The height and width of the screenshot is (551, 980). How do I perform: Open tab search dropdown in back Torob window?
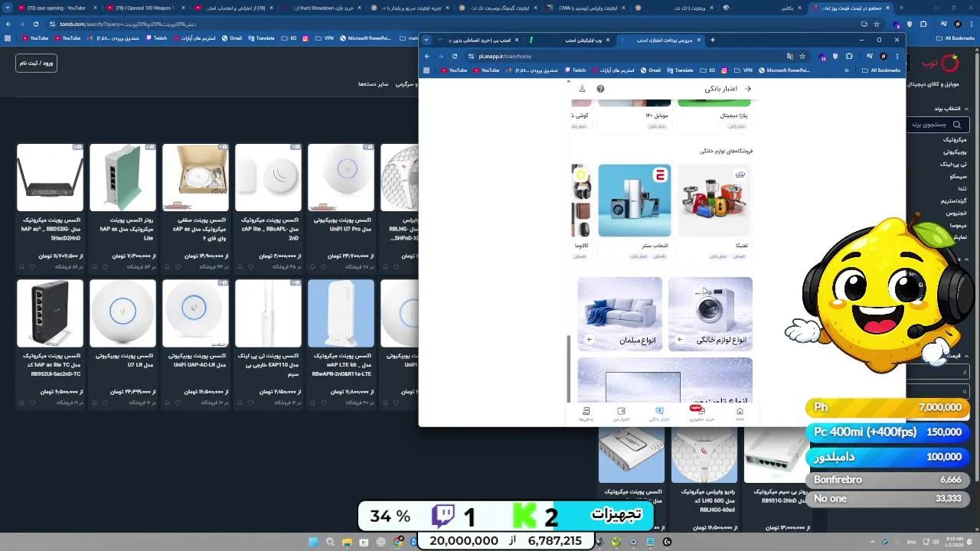[8, 8]
